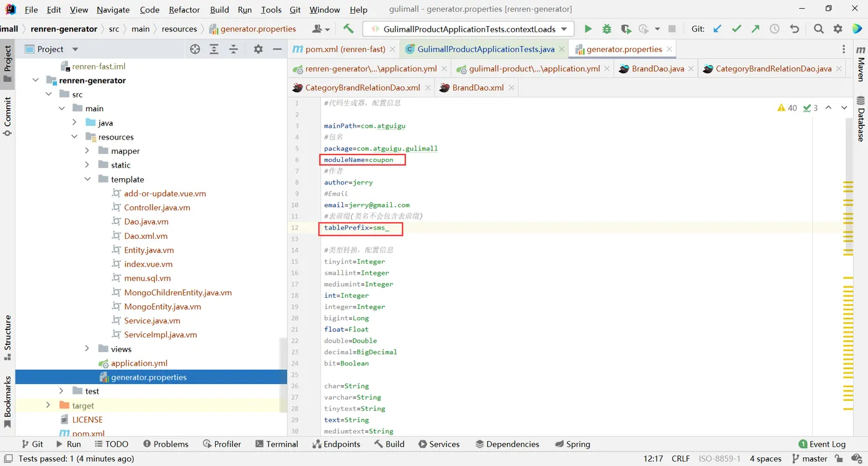Open Terminal tool window
The height and width of the screenshot is (466, 868).
[276, 444]
